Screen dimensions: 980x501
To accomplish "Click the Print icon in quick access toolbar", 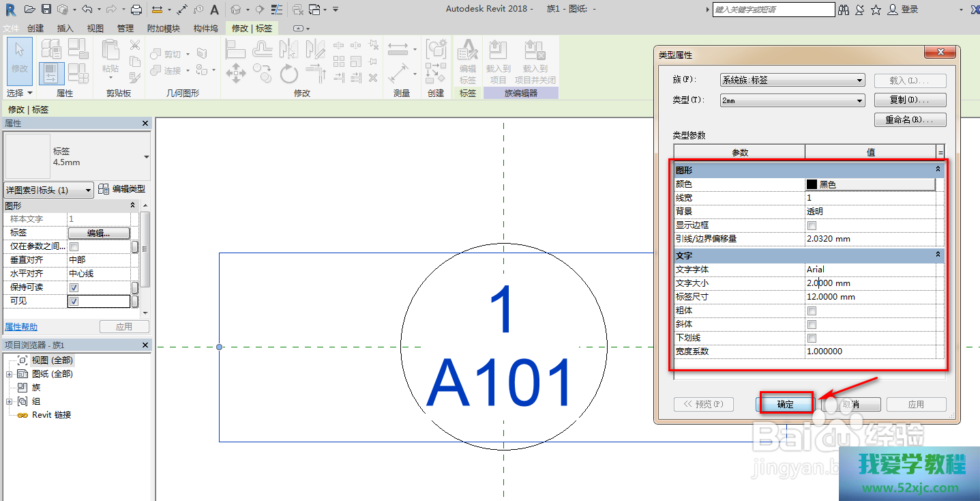I will pos(136,9).
